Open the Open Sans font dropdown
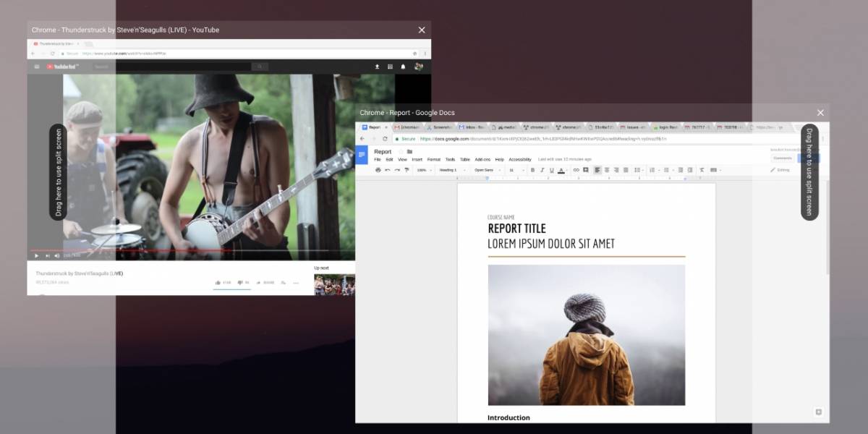Image resolution: width=868 pixels, height=434 pixels. click(487, 170)
